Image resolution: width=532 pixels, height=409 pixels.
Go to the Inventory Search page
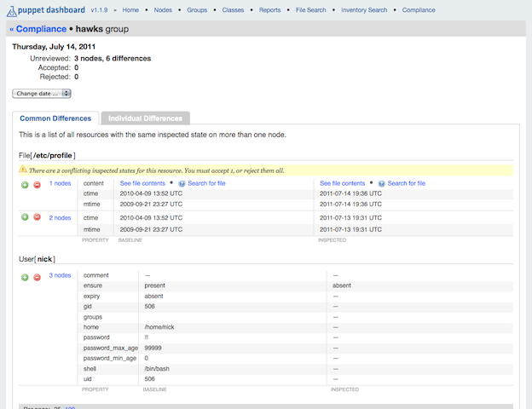364,10
